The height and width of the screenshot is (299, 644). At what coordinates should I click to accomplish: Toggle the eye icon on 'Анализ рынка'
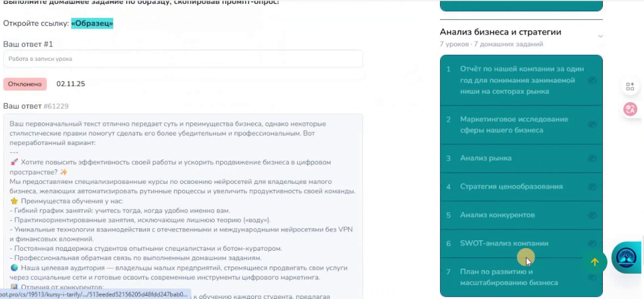(592, 158)
